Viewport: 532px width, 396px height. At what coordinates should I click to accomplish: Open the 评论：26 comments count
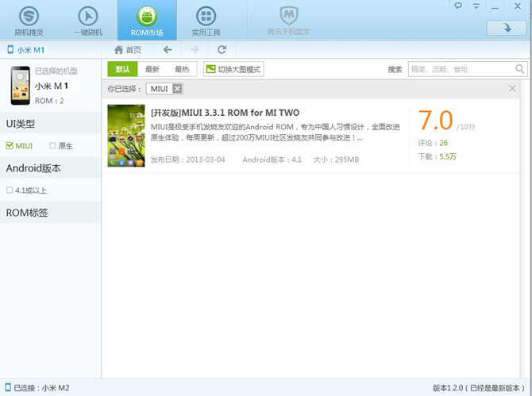point(433,143)
